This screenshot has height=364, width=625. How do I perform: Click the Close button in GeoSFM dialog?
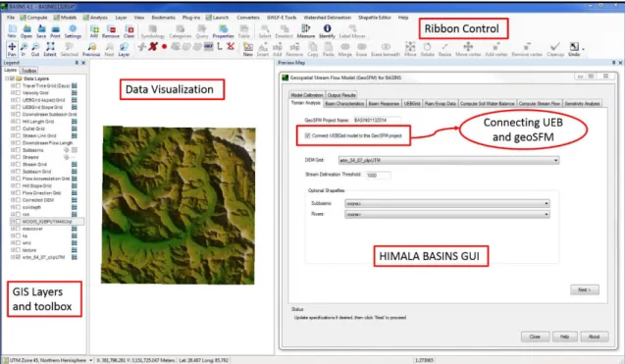tap(535, 337)
